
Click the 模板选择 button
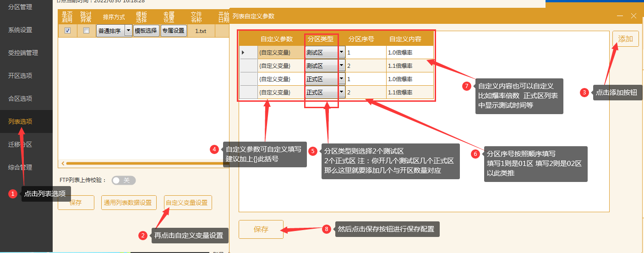146,31
